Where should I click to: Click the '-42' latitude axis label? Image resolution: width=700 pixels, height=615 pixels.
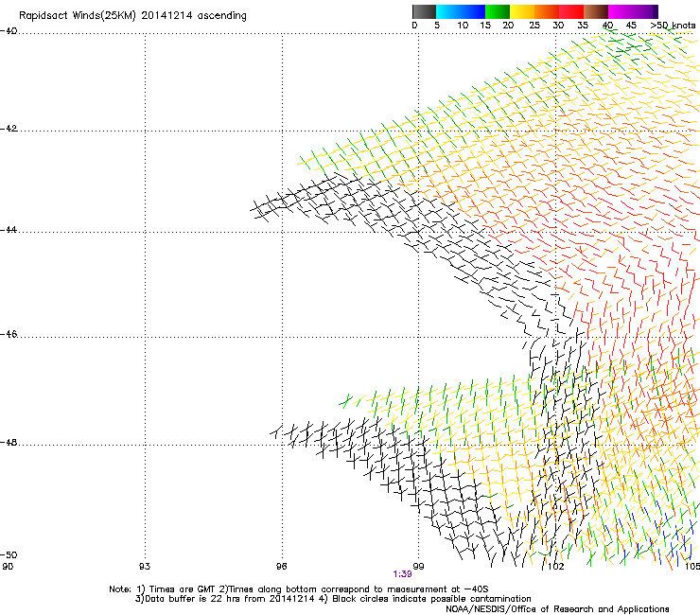[x=9, y=129]
